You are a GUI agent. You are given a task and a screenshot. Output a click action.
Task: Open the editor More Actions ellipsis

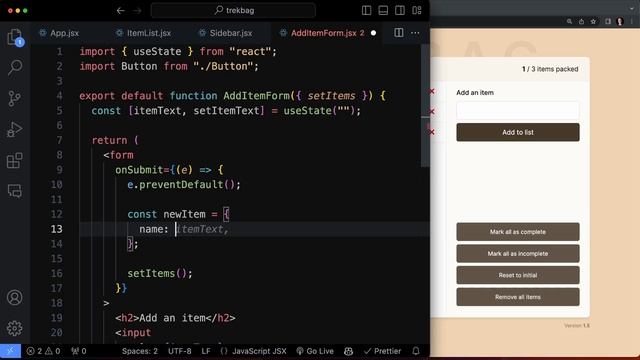[415, 33]
